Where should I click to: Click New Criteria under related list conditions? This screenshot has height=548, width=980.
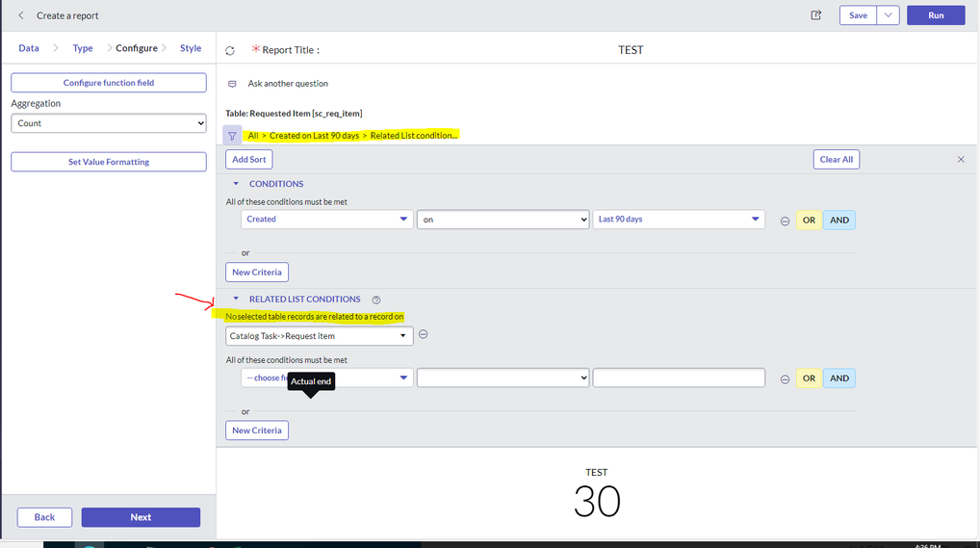pos(257,431)
